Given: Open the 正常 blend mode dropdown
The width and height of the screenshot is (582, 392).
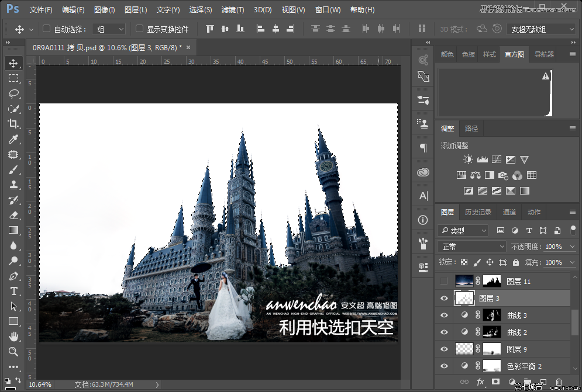Looking at the screenshot, I should tap(472, 247).
